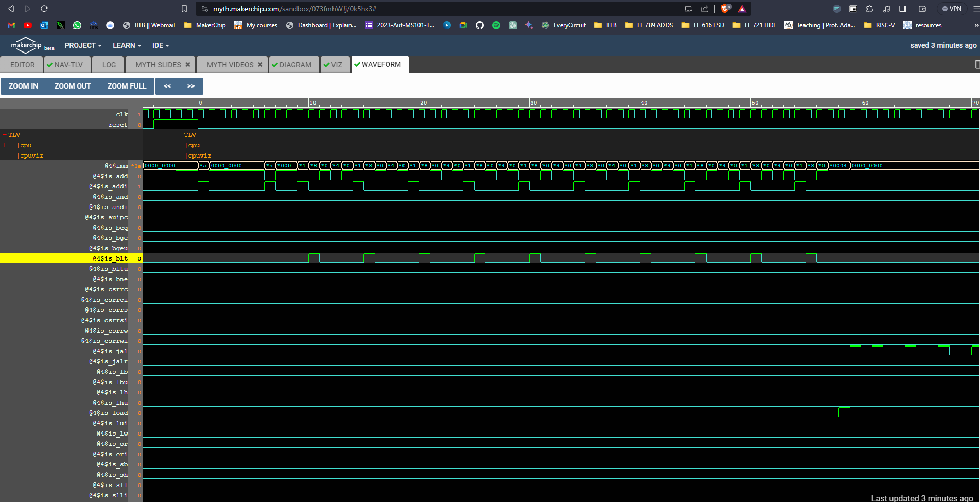Bookmark this page icon
This screenshot has height=502, width=980.
[184, 9]
